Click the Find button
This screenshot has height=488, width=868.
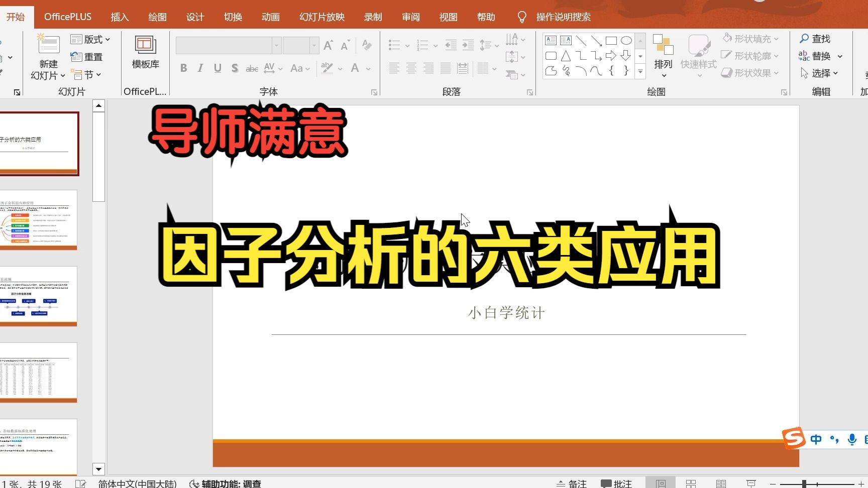(815, 39)
